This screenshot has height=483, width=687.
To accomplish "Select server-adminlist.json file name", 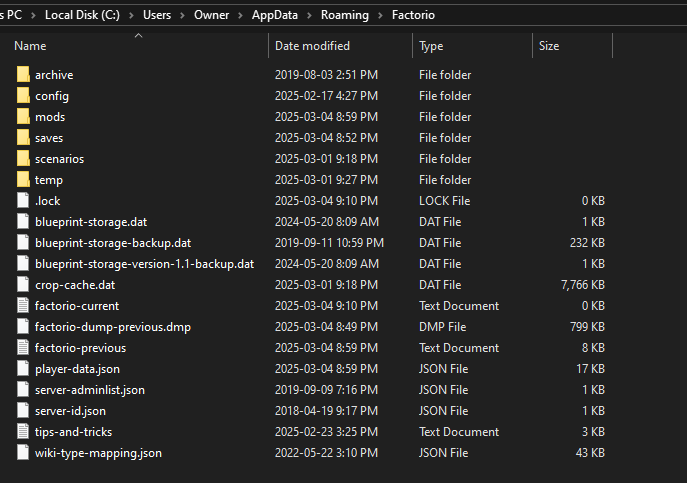I will tap(89, 390).
